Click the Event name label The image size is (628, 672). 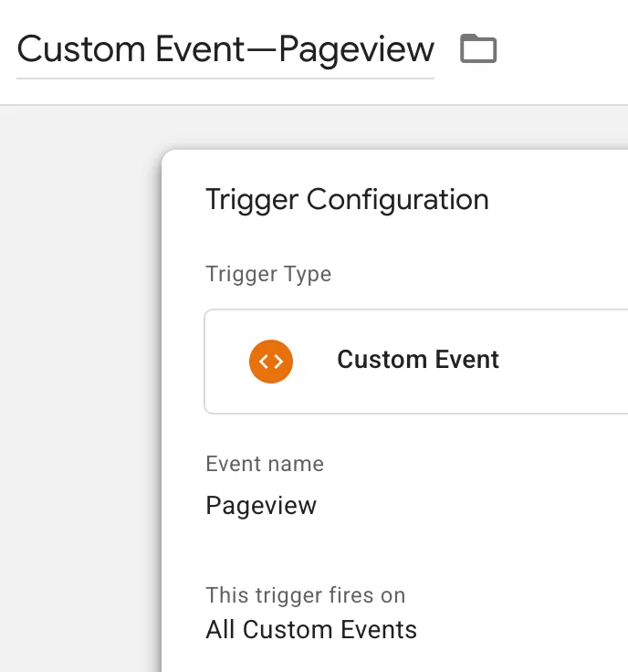coord(265,464)
